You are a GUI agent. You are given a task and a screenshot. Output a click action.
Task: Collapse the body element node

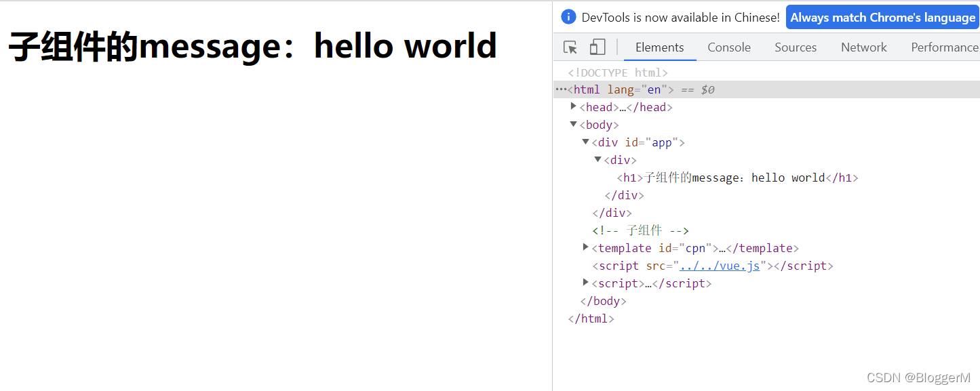[574, 124]
